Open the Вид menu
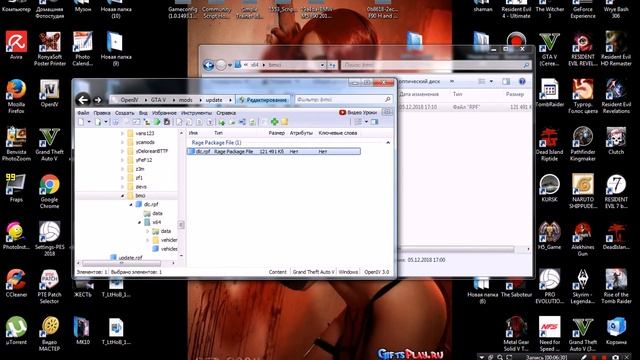 (143, 113)
